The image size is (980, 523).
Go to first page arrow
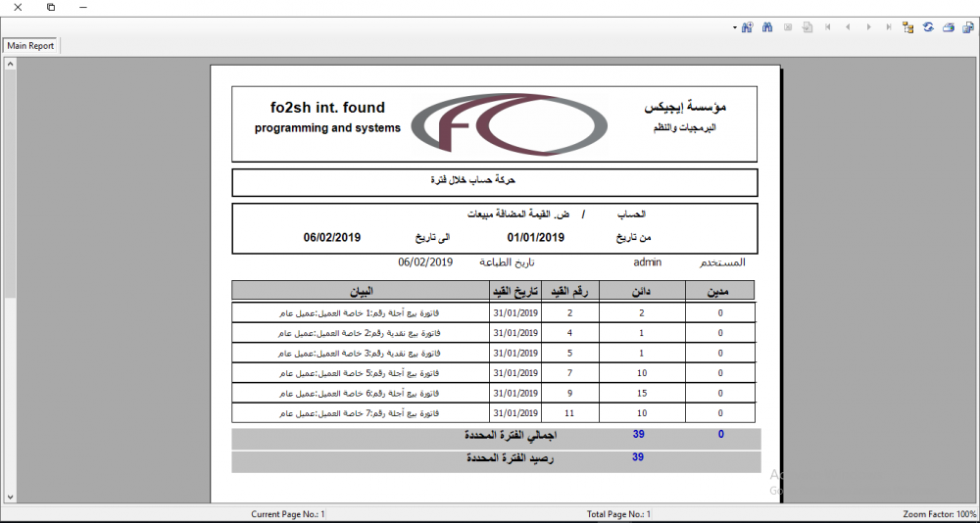pyautogui.click(x=827, y=27)
